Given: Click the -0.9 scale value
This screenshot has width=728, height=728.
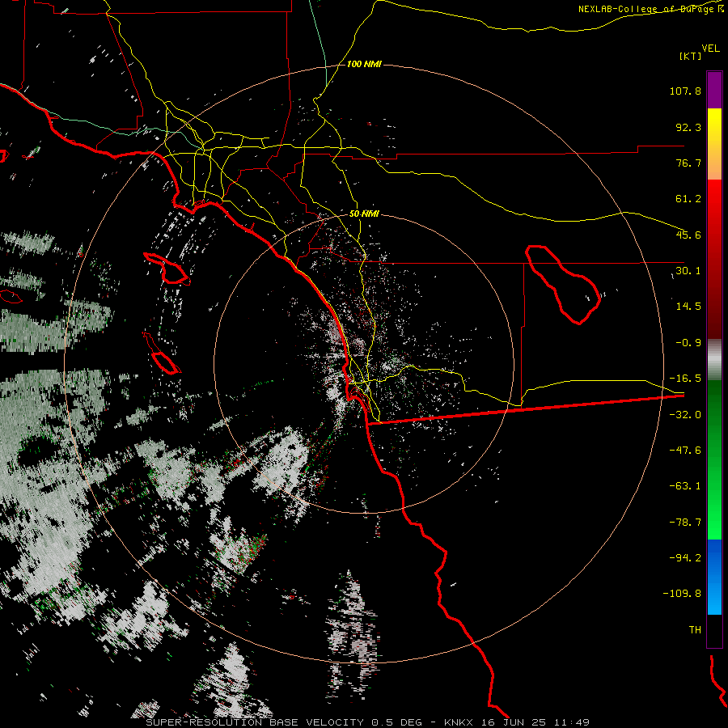Looking at the screenshot, I should pos(688,343).
